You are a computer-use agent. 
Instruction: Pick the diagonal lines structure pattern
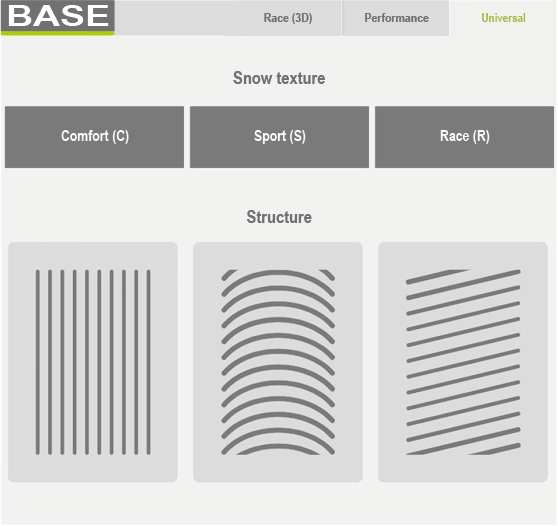pyautogui.click(x=463, y=362)
